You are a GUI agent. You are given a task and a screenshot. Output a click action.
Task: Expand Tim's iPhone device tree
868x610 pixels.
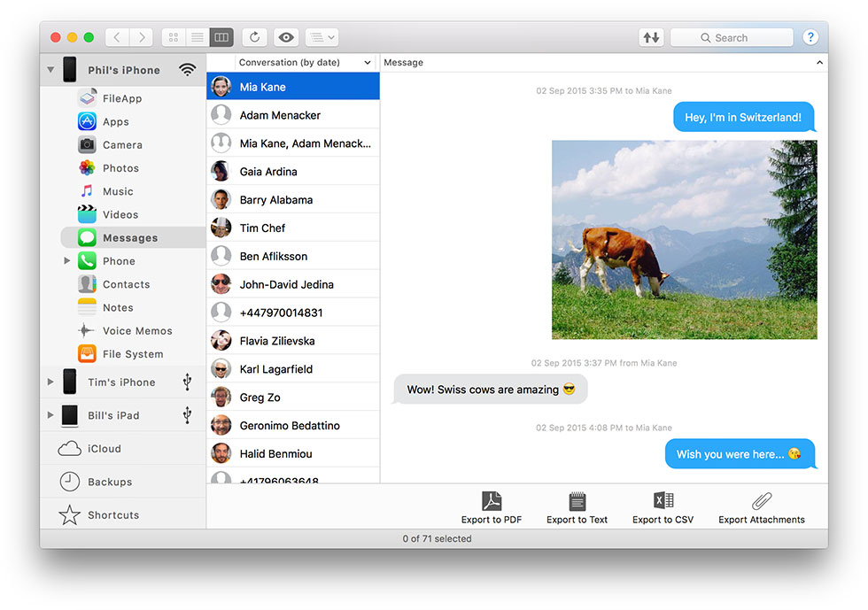(x=50, y=382)
